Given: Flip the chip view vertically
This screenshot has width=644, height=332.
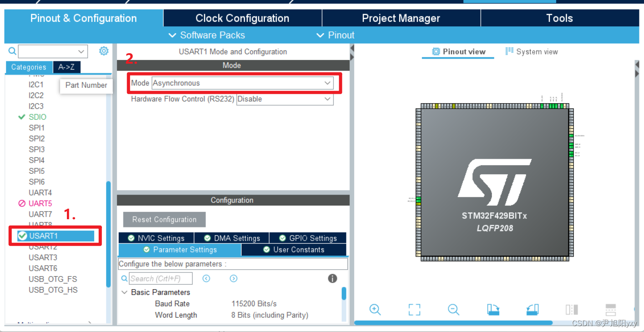Looking at the screenshot, I should click(x=611, y=310).
